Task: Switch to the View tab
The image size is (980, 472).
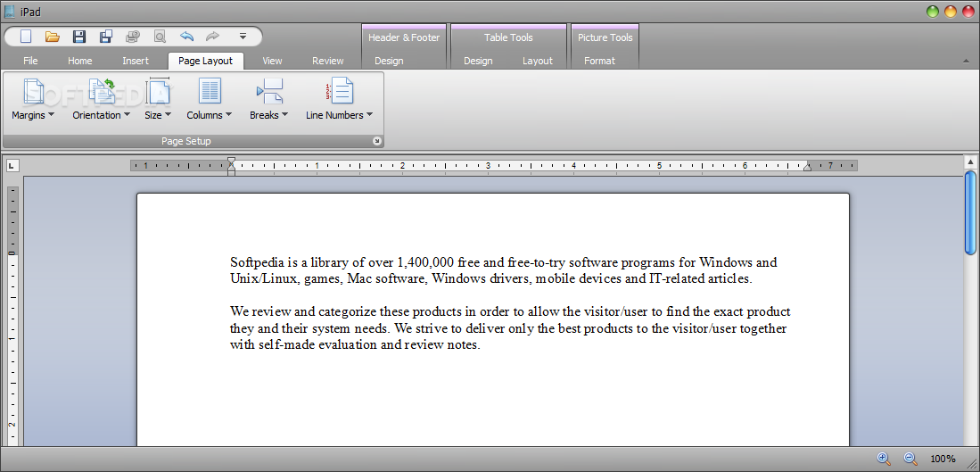Action: pyautogui.click(x=273, y=61)
